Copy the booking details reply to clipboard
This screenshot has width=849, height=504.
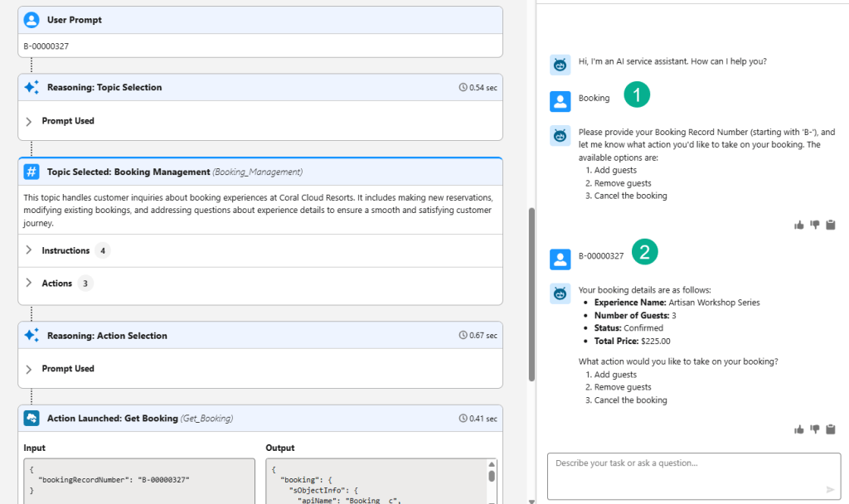point(831,429)
